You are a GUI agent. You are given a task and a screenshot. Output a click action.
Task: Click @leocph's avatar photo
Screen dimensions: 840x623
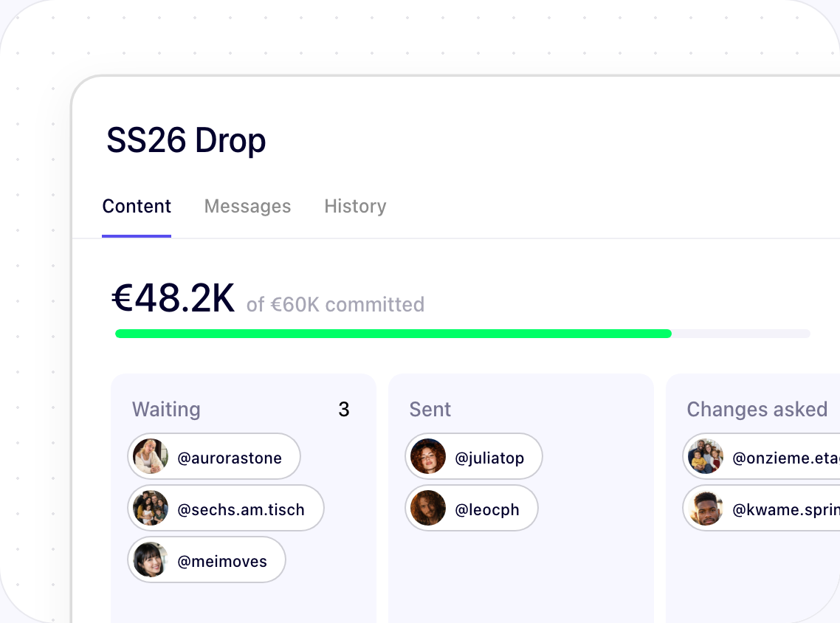point(428,508)
